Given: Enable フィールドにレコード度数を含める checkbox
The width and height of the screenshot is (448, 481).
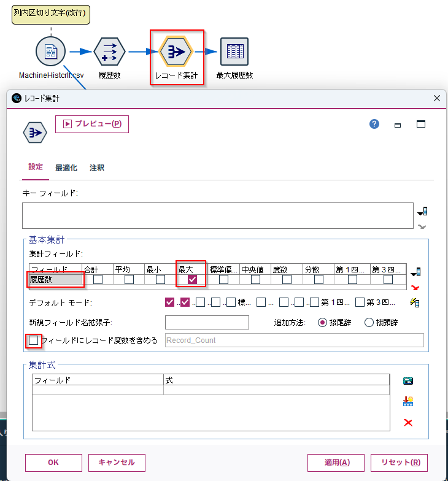Looking at the screenshot, I should click(x=33, y=340).
